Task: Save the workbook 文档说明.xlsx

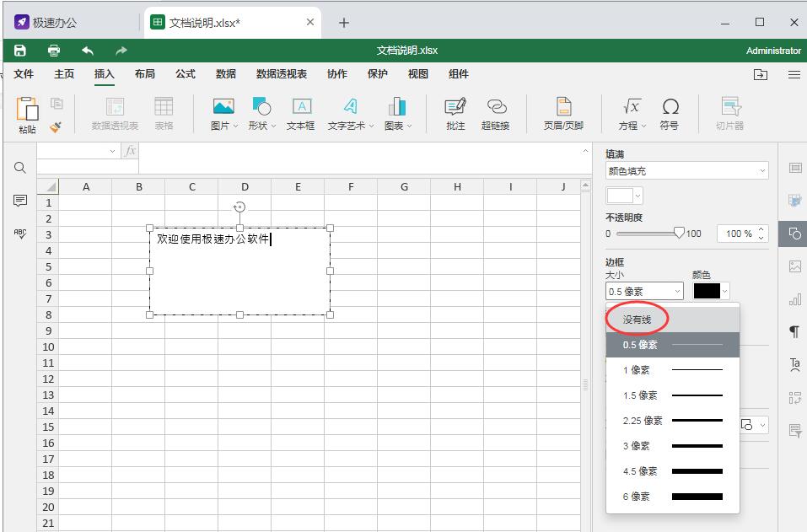Action: click(x=19, y=51)
